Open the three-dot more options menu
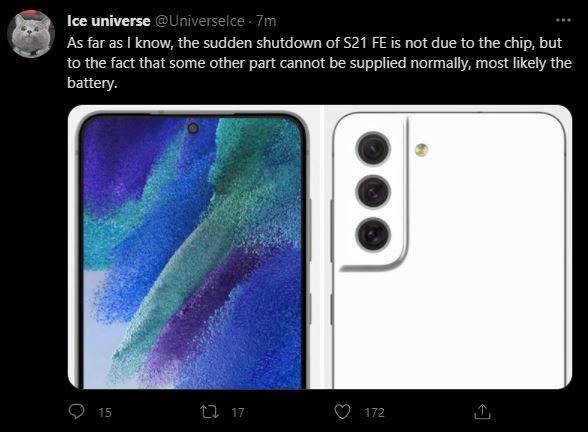Image resolution: width=588 pixels, height=432 pixels. [x=563, y=20]
